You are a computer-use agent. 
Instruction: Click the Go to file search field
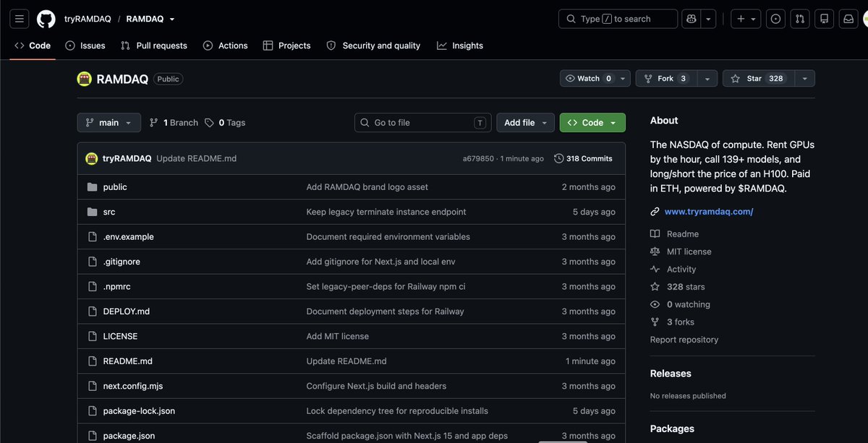[x=422, y=123]
